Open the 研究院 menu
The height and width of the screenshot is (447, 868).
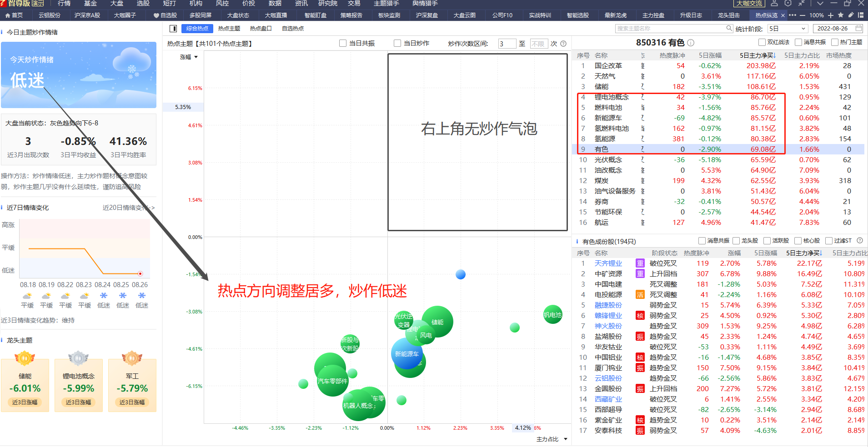coord(328,3)
